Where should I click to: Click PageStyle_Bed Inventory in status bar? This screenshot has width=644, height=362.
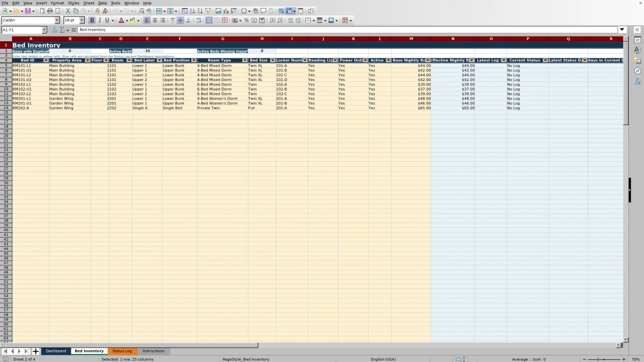tap(246, 359)
